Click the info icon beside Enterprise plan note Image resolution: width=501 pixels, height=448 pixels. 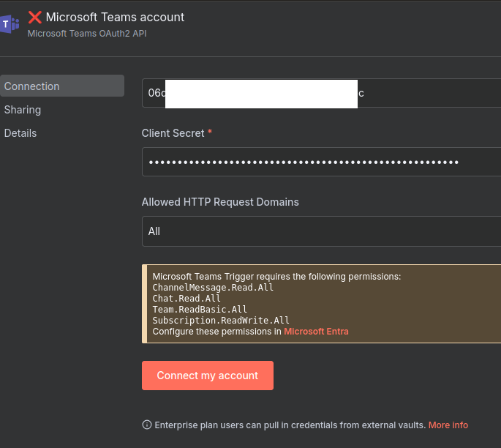point(147,425)
